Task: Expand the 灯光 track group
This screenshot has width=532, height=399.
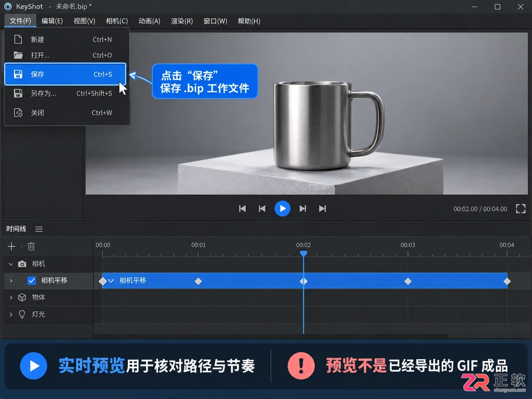Action: (11, 314)
